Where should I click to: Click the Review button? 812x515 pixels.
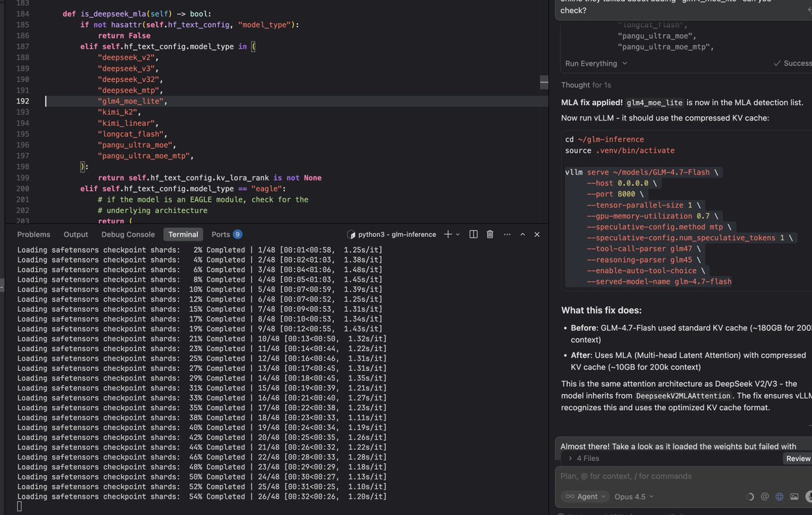(x=798, y=458)
